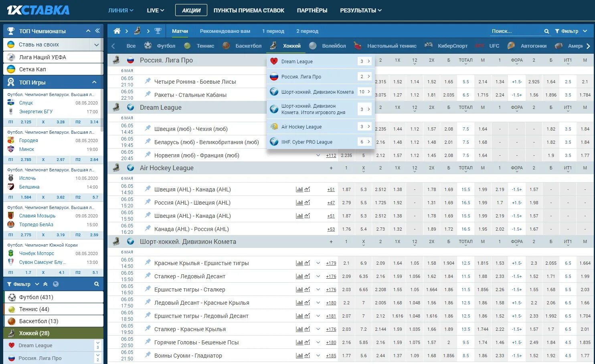595x364 pixels.
Task: Open ПАРТНЁРЫ link
Action: coord(312,10)
